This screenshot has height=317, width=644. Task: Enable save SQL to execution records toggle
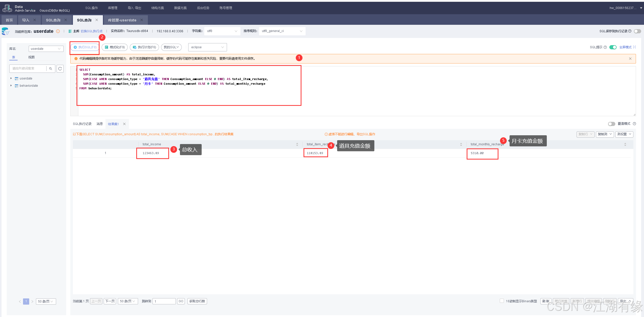pyautogui.click(x=637, y=31)
